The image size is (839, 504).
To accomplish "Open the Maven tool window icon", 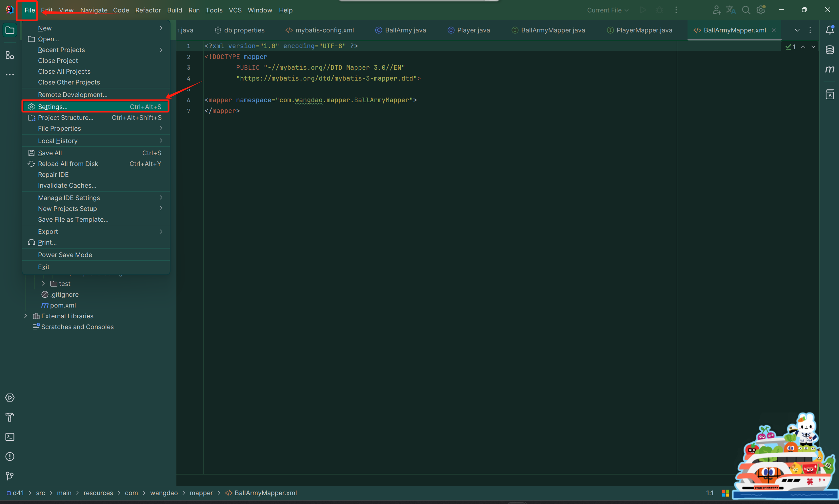I will coord(829,69).
